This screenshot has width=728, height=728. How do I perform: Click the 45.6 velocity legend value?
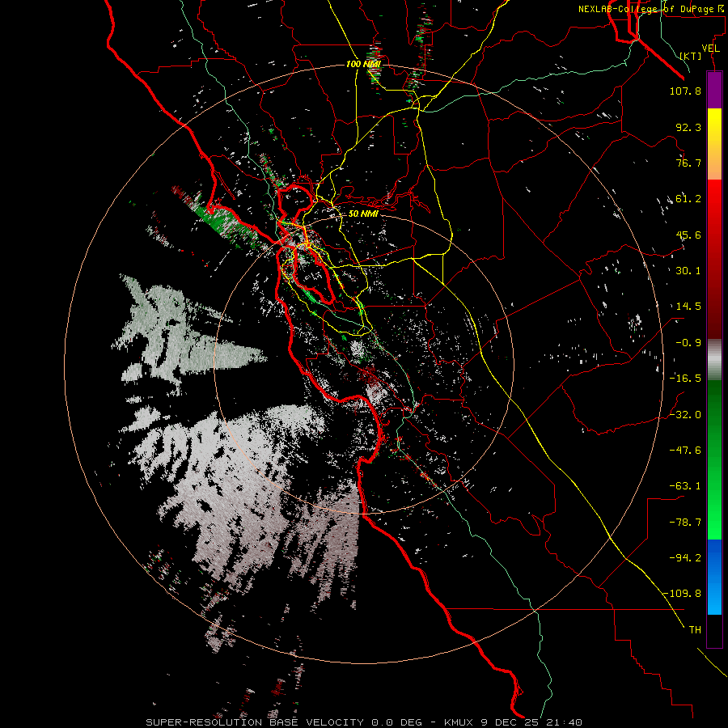(688, 235)
